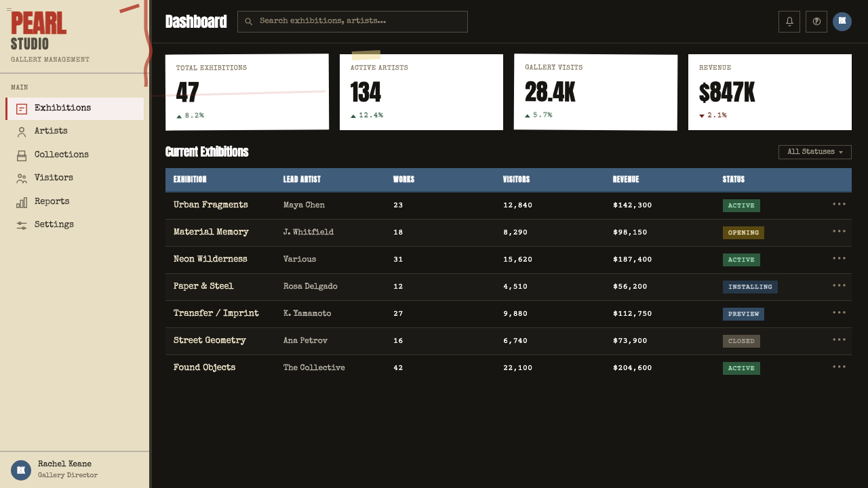
Task: Click the INSTALLING status badge
Action: click(x=750, y=287)
